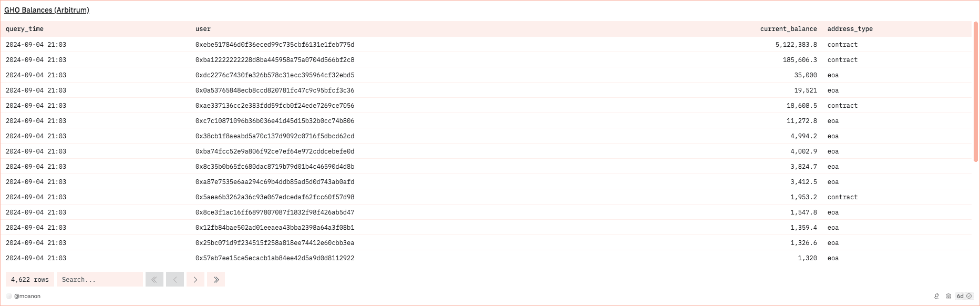Go to the next page of results
The height and width of the screenshot is (306, 980).
195,280
